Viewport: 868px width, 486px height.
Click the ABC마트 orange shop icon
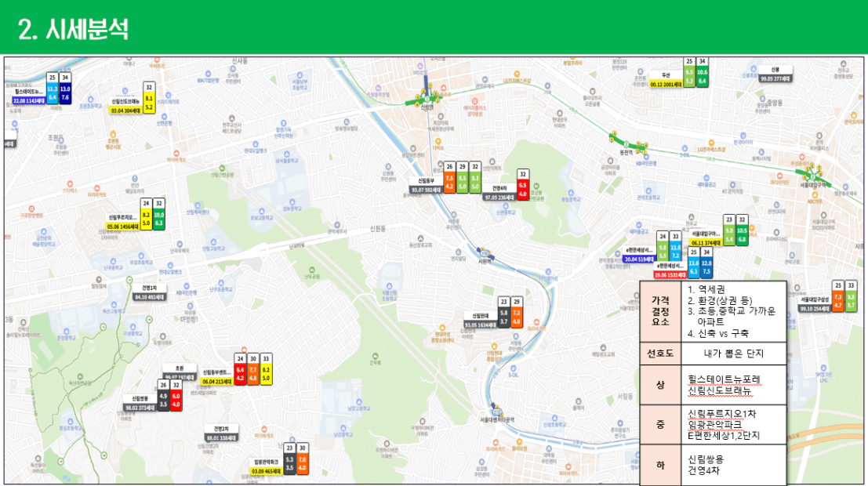coord(814,195)
